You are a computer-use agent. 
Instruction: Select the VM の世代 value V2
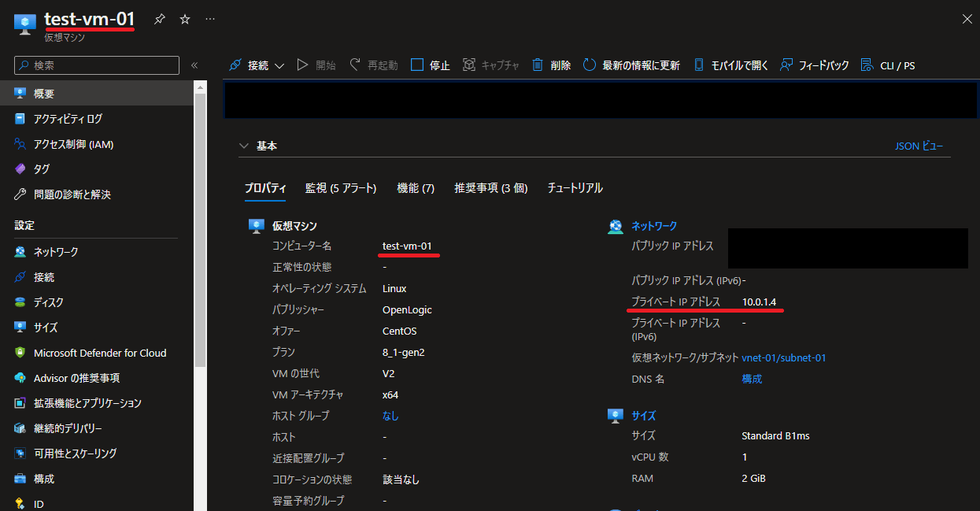[390, 373]
